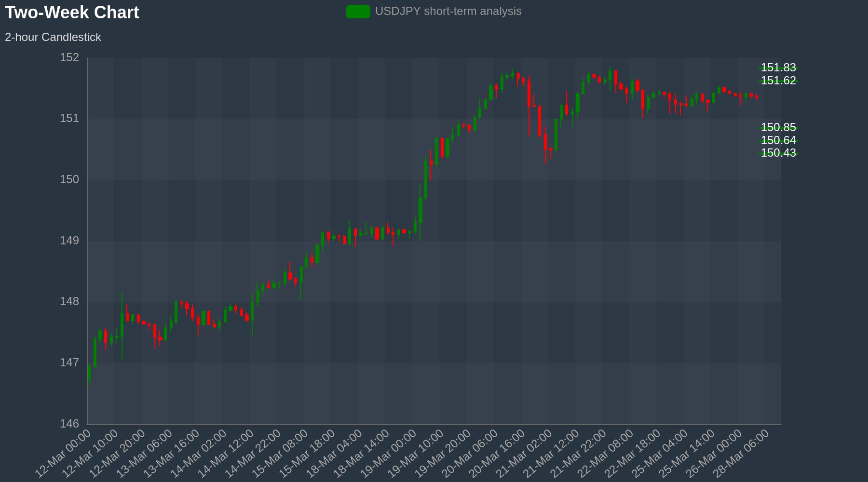Image resolution: width=868 pixels, height=482 pixels.
Task: Click the 14-Mar 12:00 x-axis label
Action: 226,454
